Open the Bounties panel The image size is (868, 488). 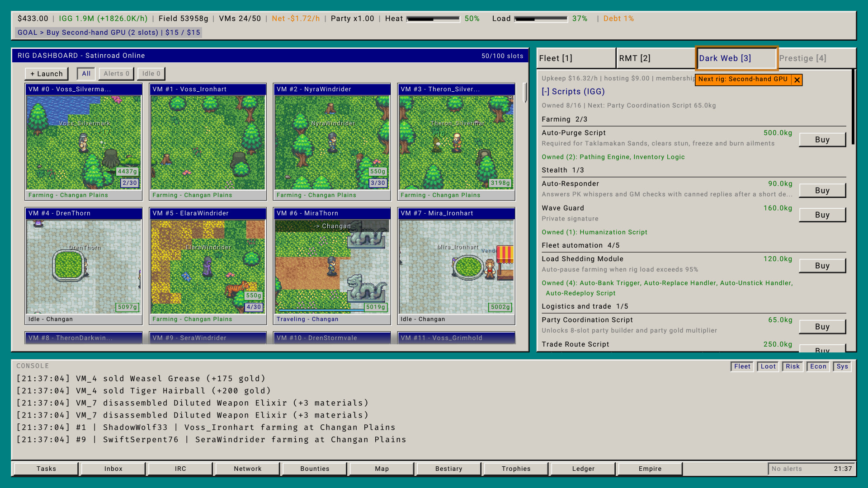pos(315,469)
